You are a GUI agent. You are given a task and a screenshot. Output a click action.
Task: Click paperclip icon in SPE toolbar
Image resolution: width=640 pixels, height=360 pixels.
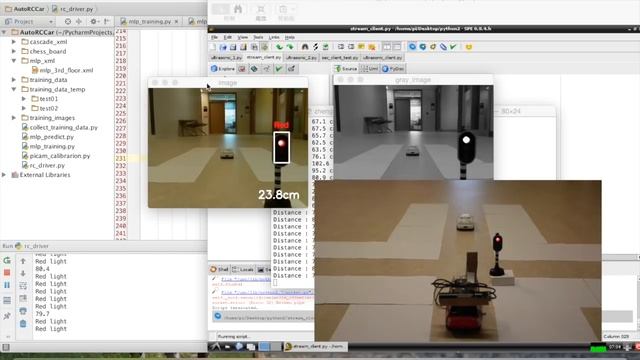pyautogui.click(x=443, y=47)
